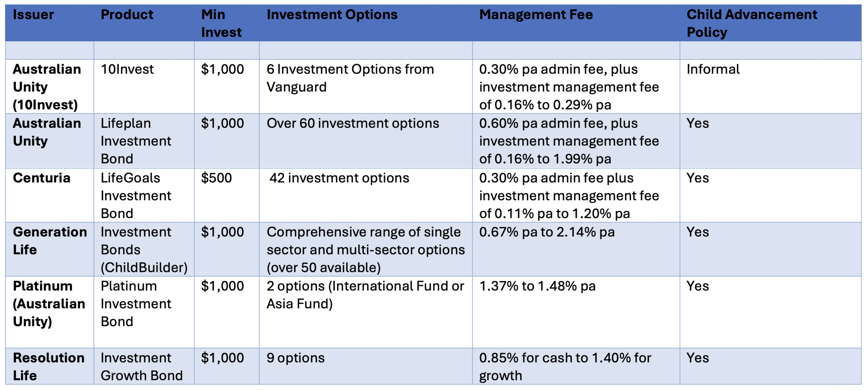Select the Centuria issuer cell

pyautogui.click(x=41, y=178)
